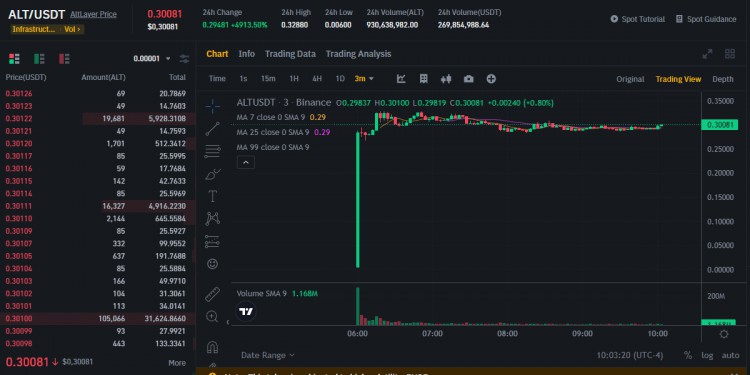Select the 1s time interval
750x375 pixels.
(x=243, y=79)
